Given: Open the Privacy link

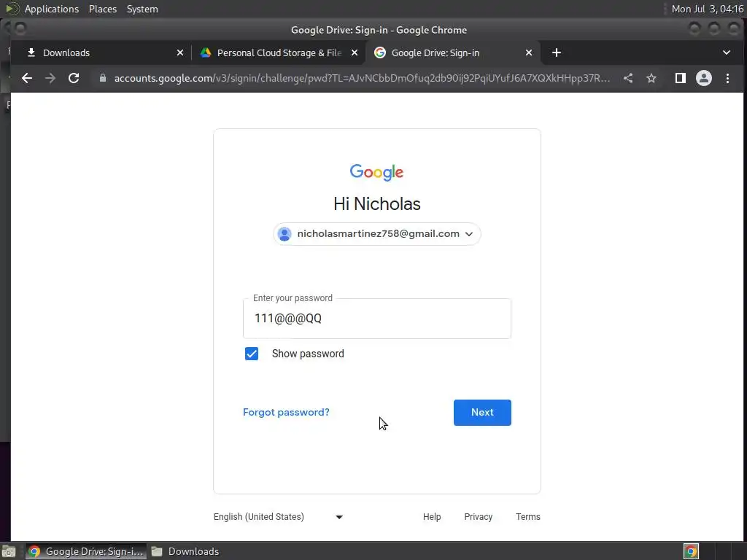Looking at the screenshot, I should point(479,517).
